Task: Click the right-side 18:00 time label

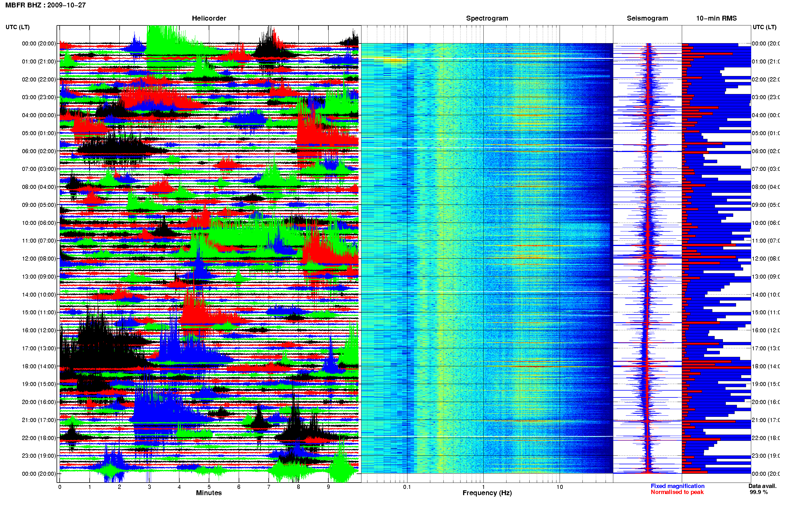Action: pyautogui.click(x=766, y=366)
